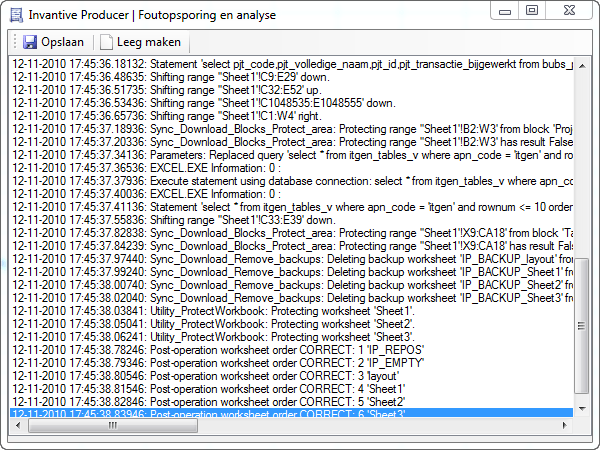
Task: Click the Invantive Producer title bar icon
Action: 16,15
